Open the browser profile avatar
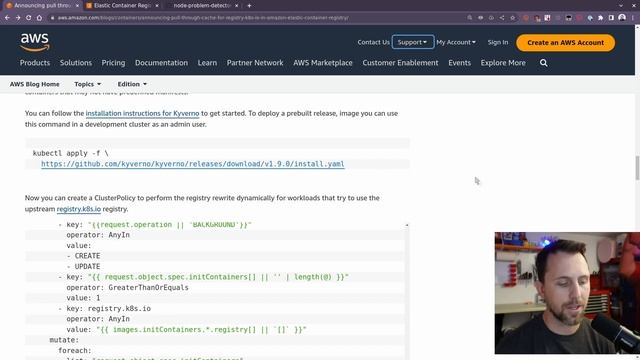Screen dimensions: 640x360 (622, 18)
